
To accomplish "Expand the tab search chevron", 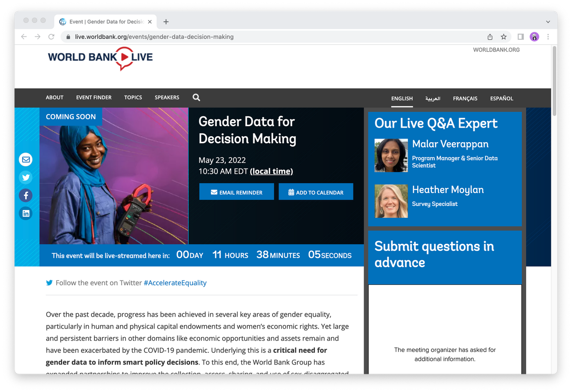I will (x=548, y=22).
